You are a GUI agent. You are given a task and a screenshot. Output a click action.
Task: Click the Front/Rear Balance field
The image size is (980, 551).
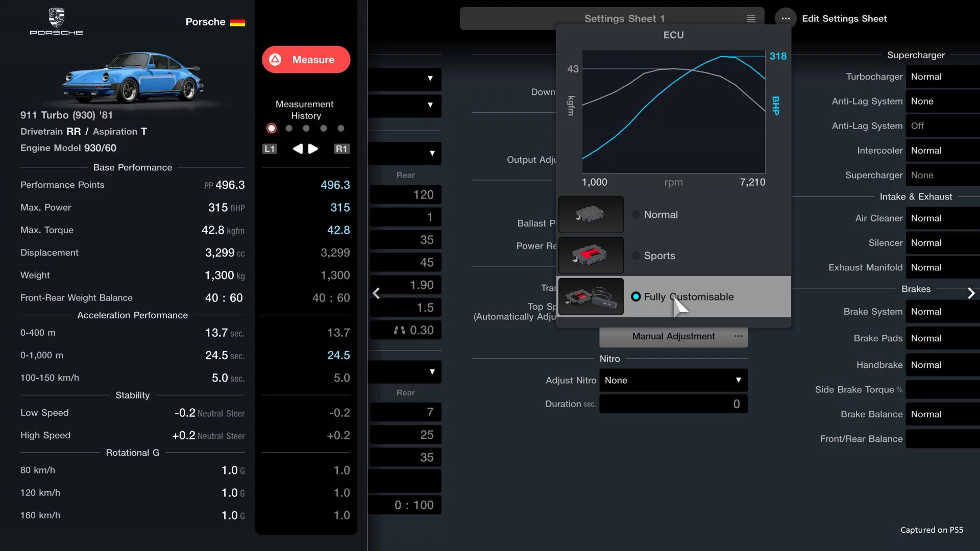[943, 439]
